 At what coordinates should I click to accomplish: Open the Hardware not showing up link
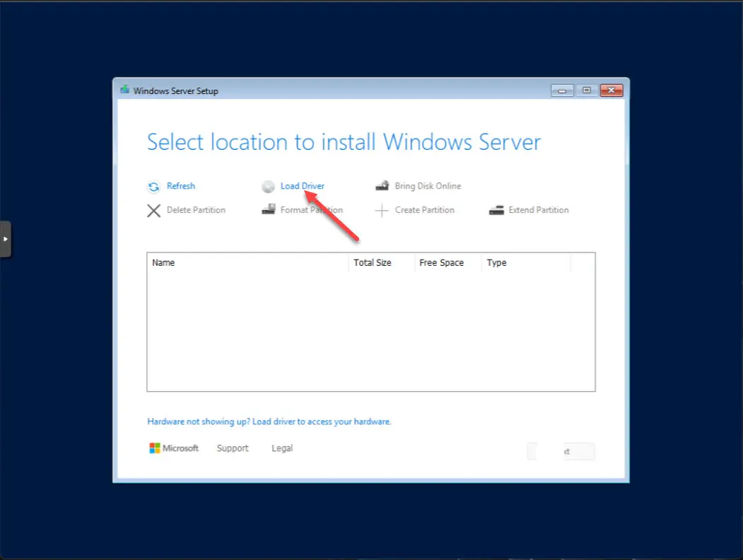[x=269, y=421]
